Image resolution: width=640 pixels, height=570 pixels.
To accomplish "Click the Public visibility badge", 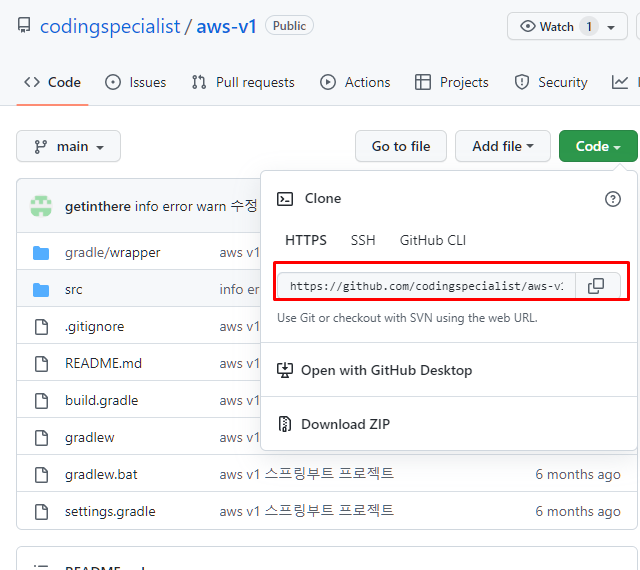I will click(x=289, y=26).
